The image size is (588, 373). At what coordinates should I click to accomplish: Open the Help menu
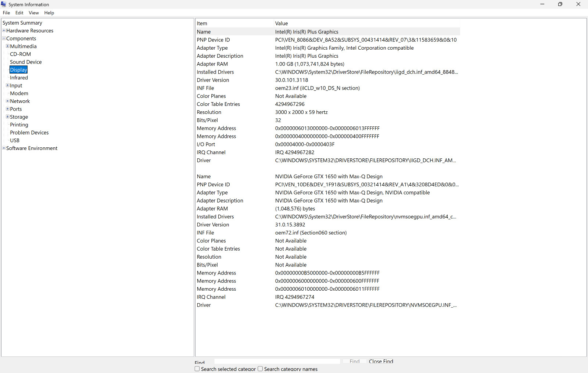[x=49, y=13]
